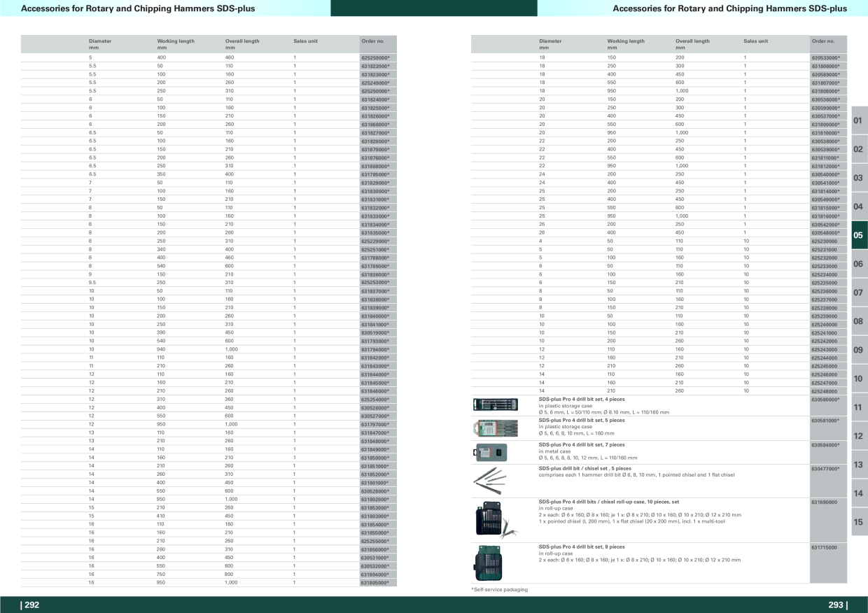Click 'SDS-plus drill bit / chisel set, 5 pieces'
868x613 pixels.
pos(584,469)
